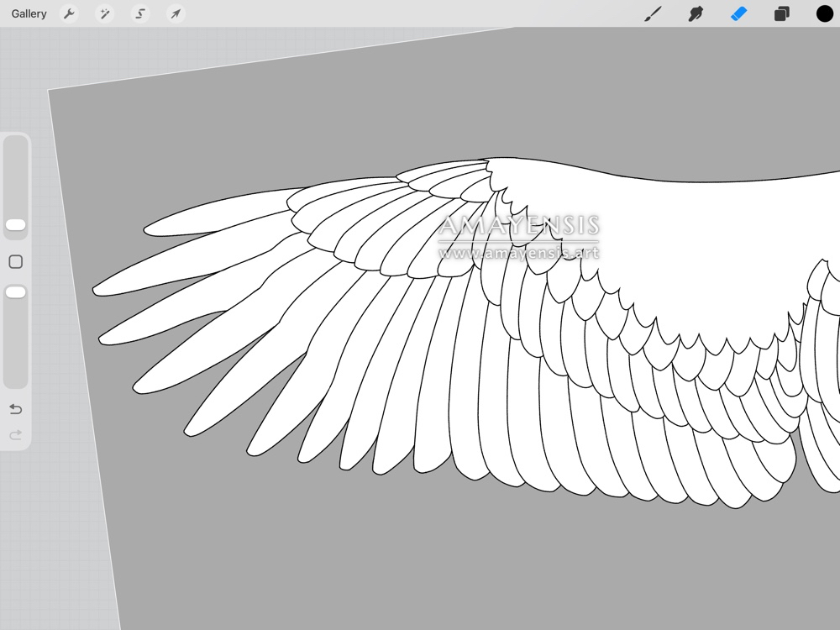Select the Smudge tool
The width and height of the screenshot is (840, 630).
point(696,14)
